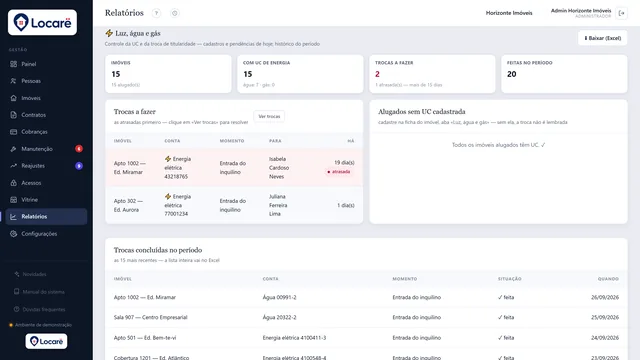Go to Cobranças in the sidebar

coord(47,132)
